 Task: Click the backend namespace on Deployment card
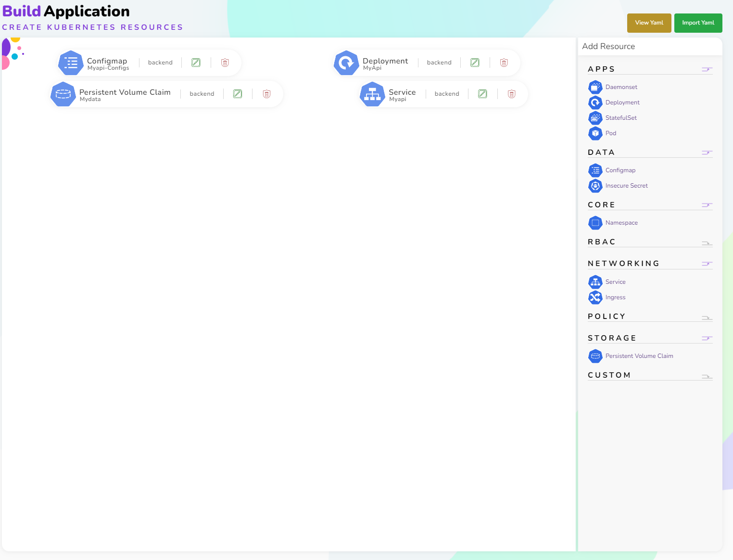(439, 63)
